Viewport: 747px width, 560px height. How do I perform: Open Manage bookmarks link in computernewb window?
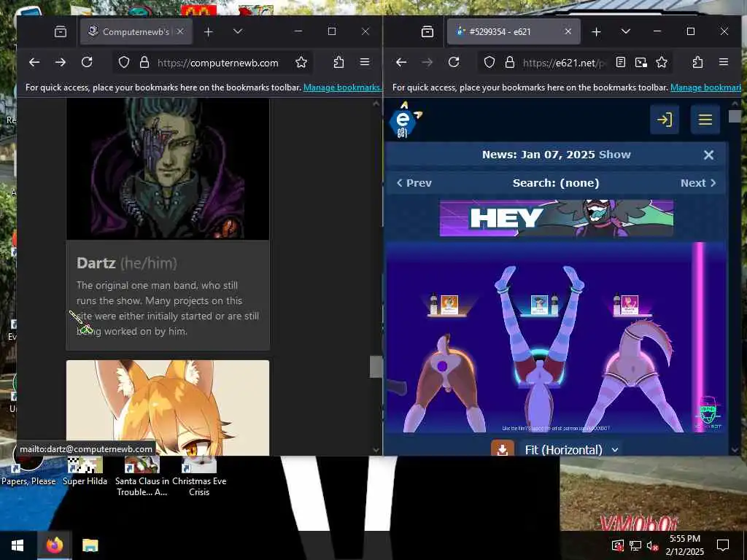342,87
